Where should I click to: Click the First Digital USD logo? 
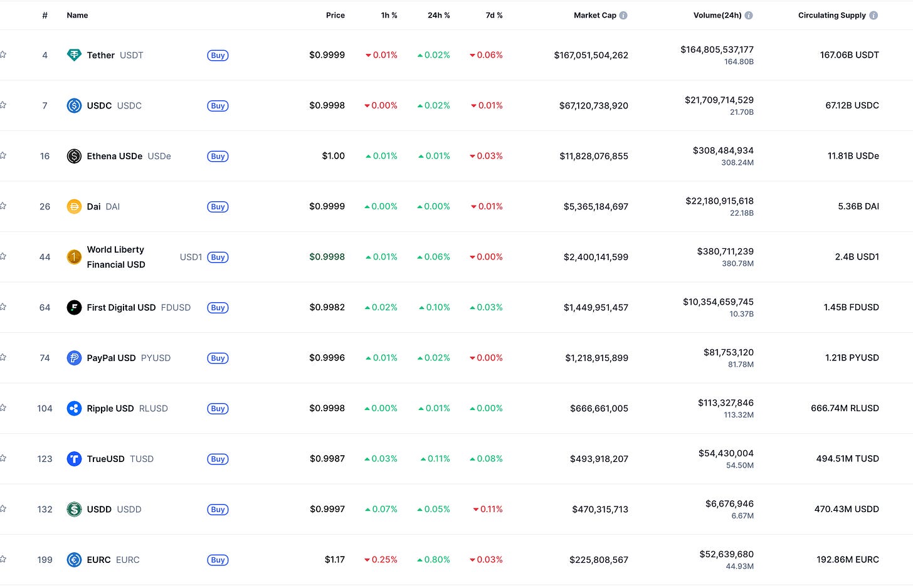(x=74, y=308)
